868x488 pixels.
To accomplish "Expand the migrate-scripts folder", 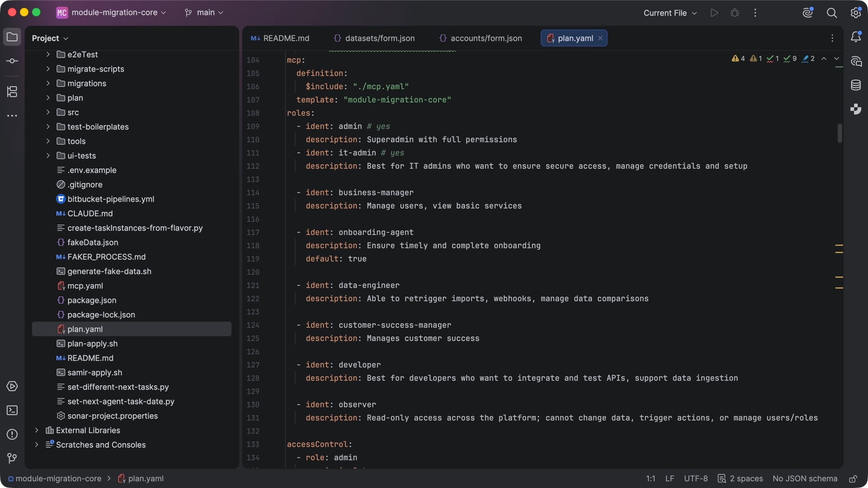I will 48,69.
